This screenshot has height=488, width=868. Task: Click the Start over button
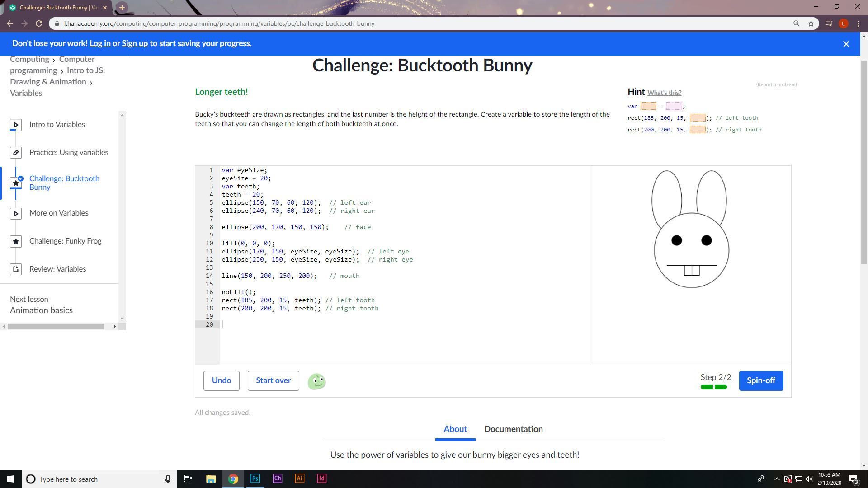coord(273,380)
